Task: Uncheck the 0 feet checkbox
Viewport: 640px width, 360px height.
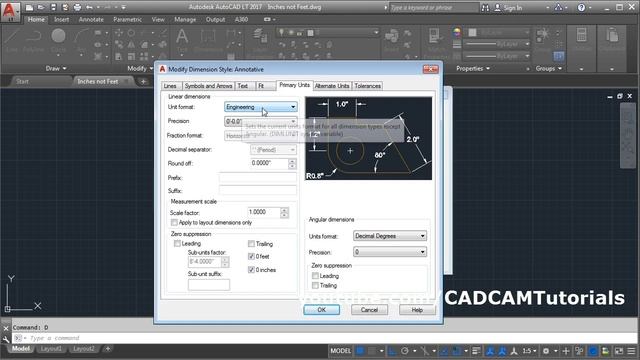Action: click(251, 257)
